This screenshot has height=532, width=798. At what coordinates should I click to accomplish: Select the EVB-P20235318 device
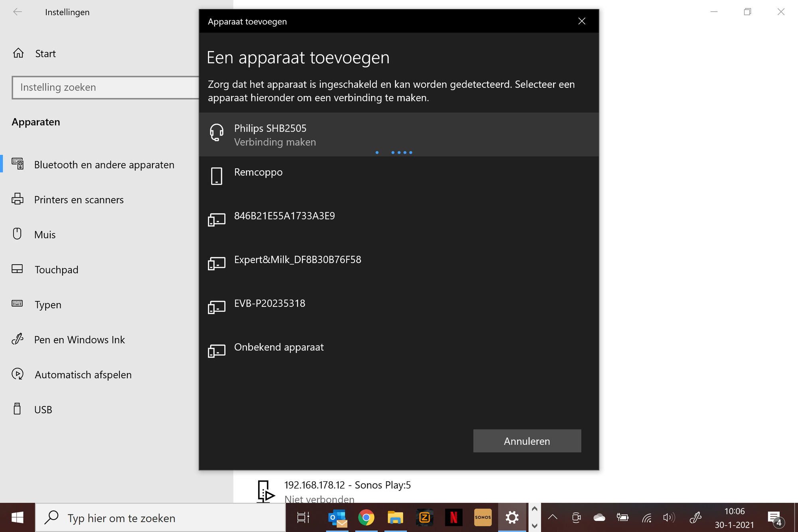point(399,309)
